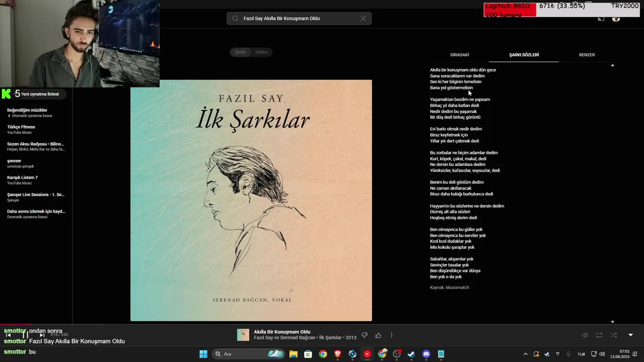Viewport: 644px width, 362px height.
Task: Select the ŞARKI SÖZLERİ tab
Action: click(524, 55)
